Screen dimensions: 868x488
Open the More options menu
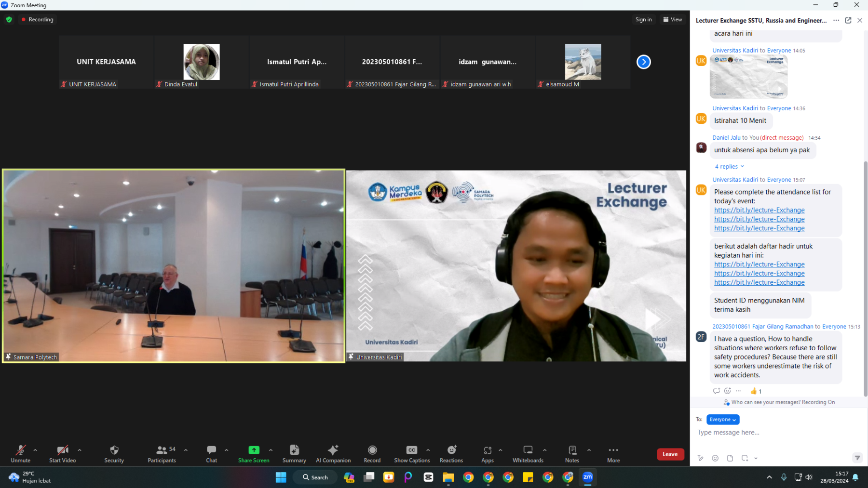[613, 454]
